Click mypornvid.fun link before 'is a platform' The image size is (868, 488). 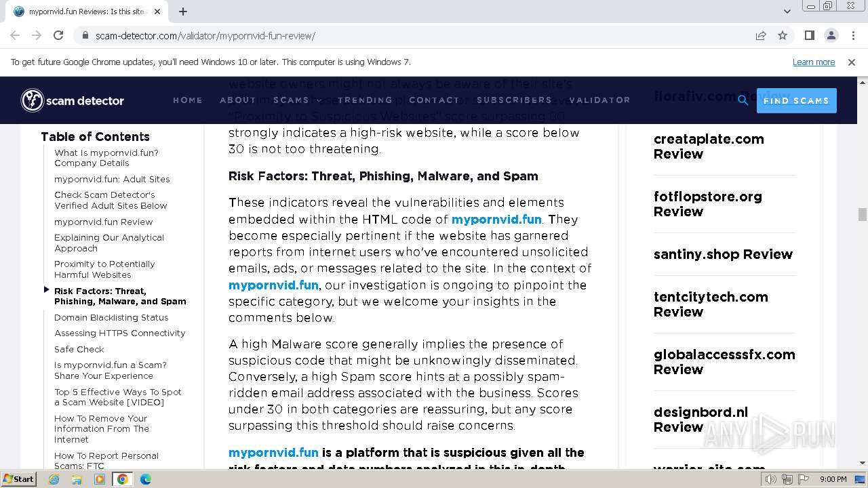point(273,452)
